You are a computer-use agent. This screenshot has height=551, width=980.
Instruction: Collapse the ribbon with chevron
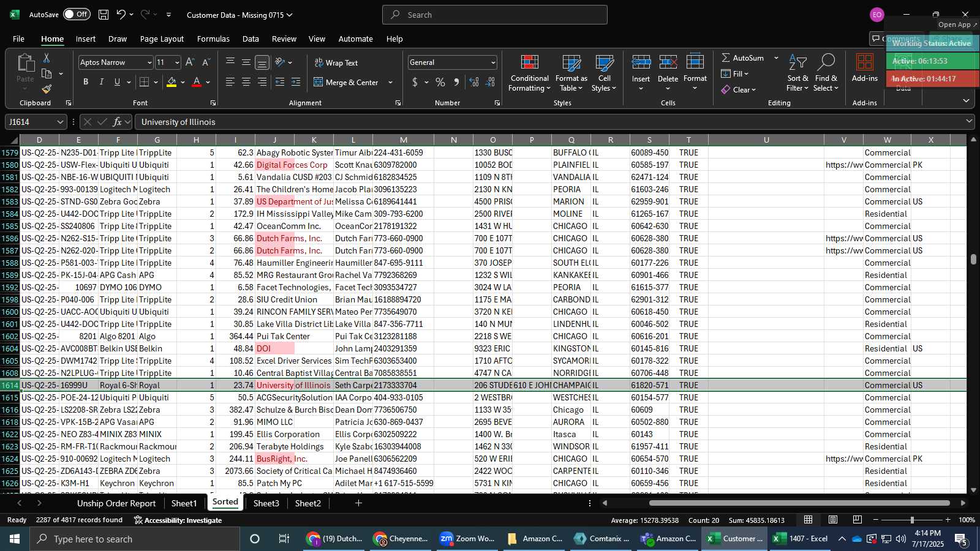coord(966,101)
